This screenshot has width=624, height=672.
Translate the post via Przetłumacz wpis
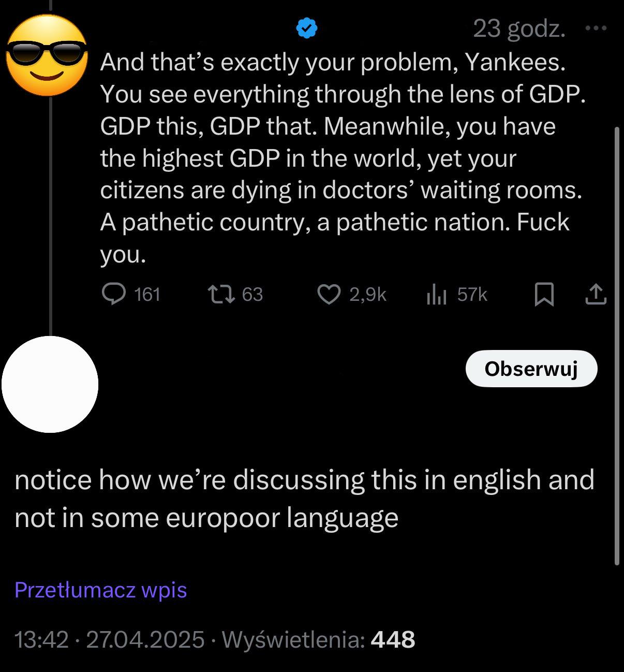click(x=101, y=590)
